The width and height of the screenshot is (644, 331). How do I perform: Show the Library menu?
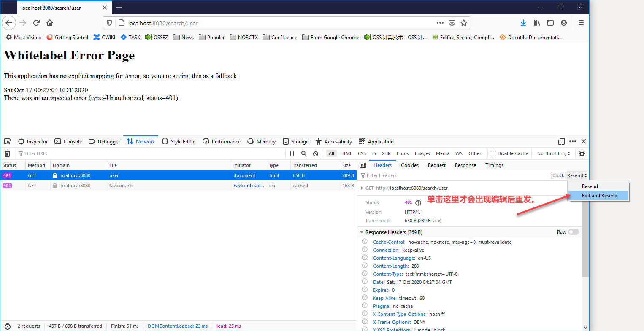pyautogui.click(x=537, y=23)
